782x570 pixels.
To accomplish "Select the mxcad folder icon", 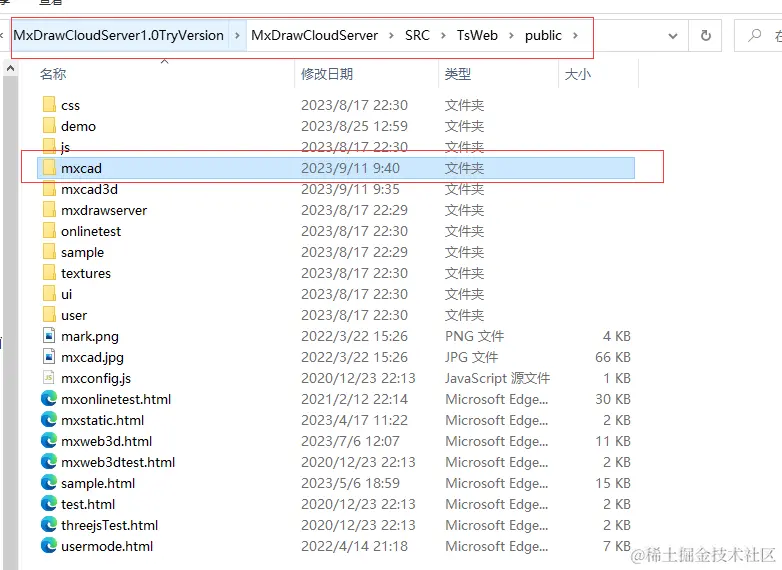I will tap(49, 168).
